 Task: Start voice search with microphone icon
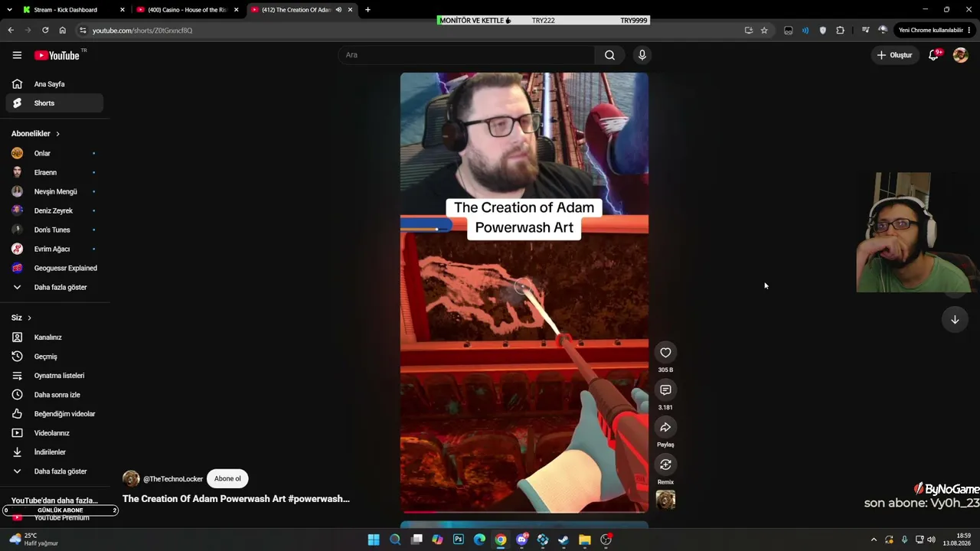point(642,55)
